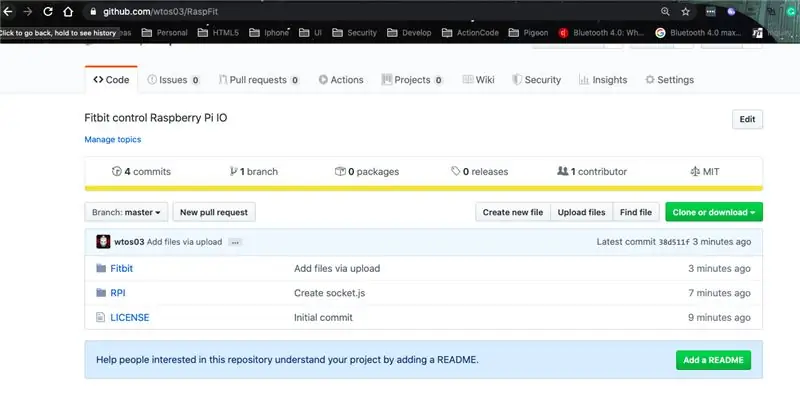The height and width of the screenshot is (393, 800).
Task: Open the UI bookmarks folder
Action: pos(310,33)
